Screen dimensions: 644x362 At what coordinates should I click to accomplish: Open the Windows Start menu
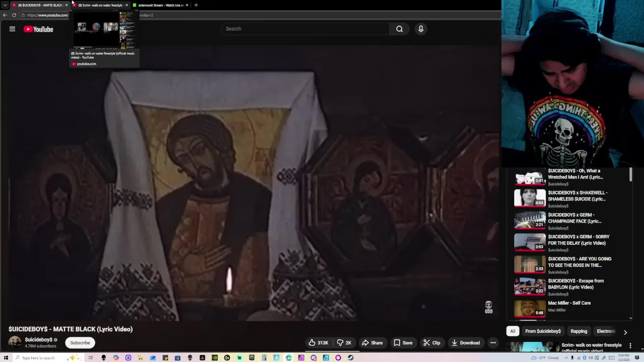click(6, 357)
